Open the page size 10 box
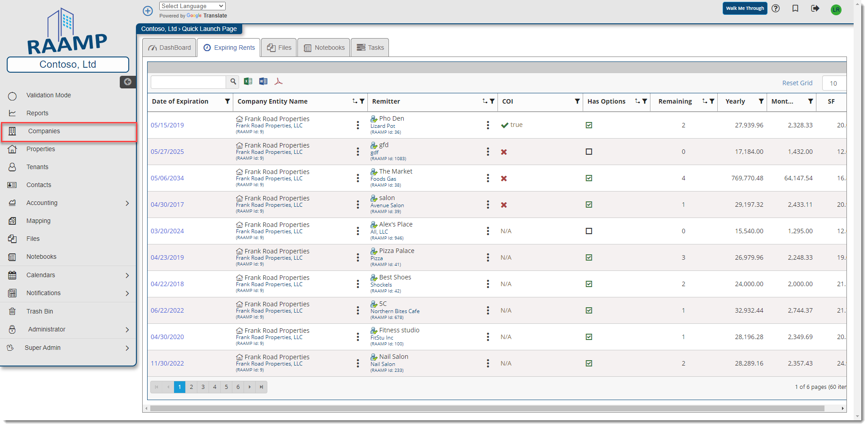 (834, 83)
